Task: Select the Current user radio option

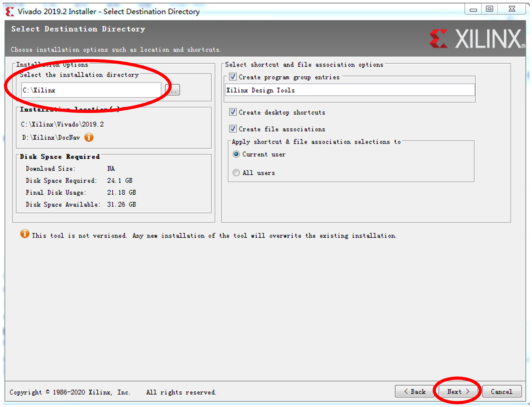Action: [236, 154]
